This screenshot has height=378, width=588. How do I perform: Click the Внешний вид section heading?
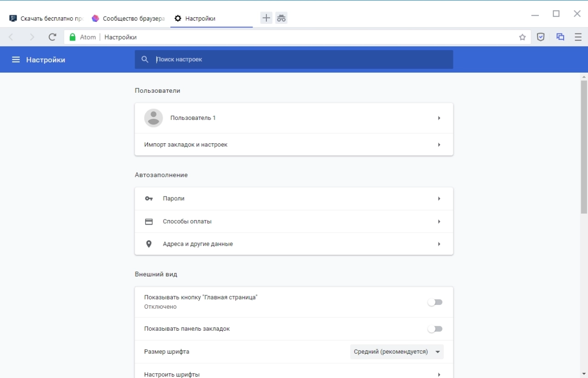point(156,274)
